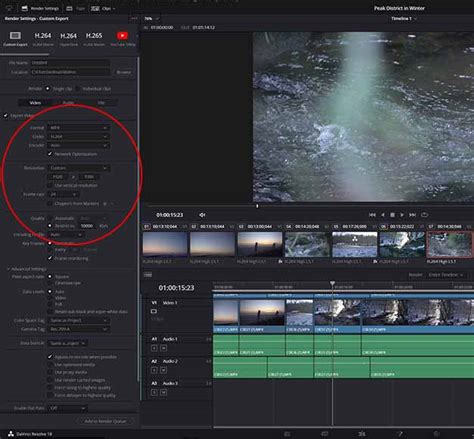This screenshot has width=474, height=439.
Task: Mute the Audio 1 track
Action: (x=163, y=348)
